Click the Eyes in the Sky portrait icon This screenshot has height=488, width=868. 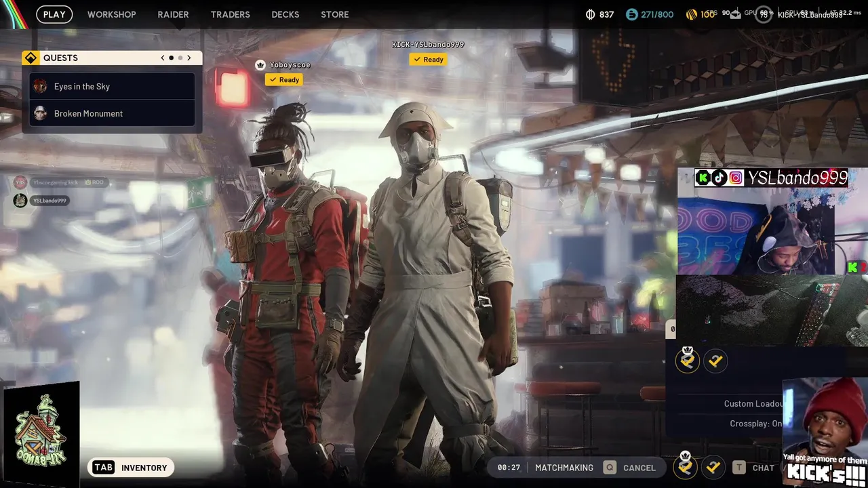[x=40, y=86]
